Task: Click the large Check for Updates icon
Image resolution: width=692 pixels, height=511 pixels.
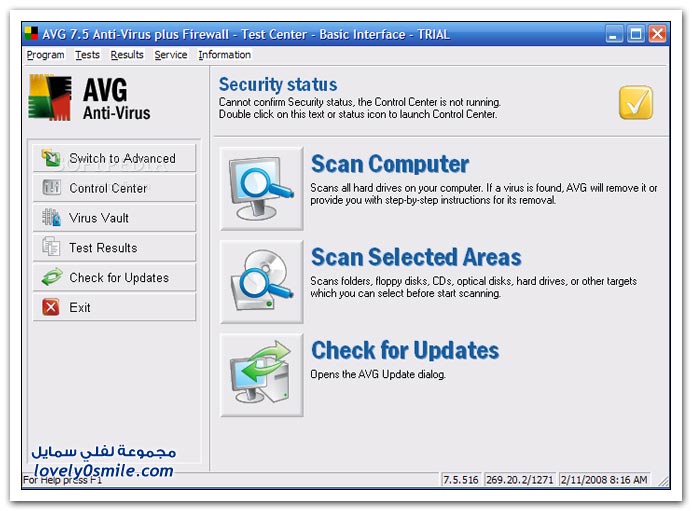Action: click(x=261, y=374)
